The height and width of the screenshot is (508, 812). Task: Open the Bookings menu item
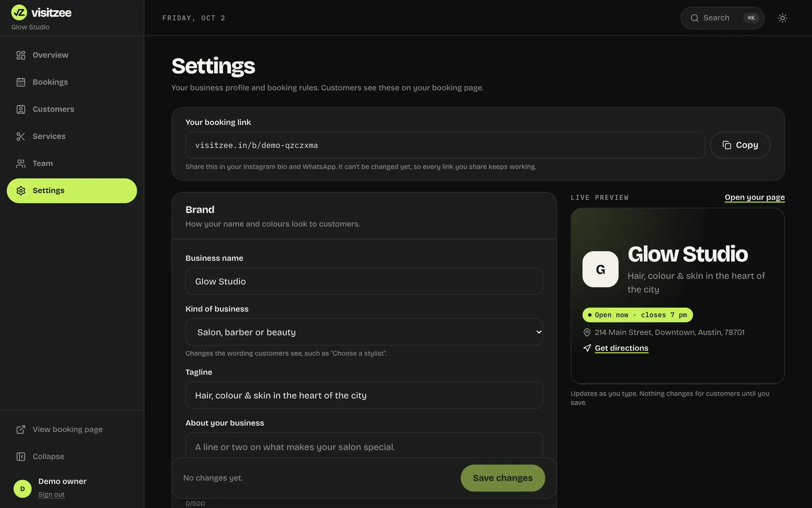72,82
